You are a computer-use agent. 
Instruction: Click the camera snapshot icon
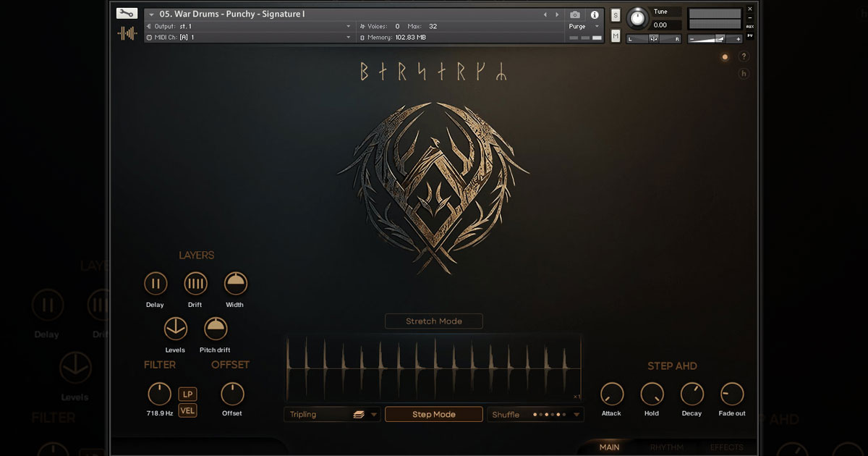click(575, 14)
